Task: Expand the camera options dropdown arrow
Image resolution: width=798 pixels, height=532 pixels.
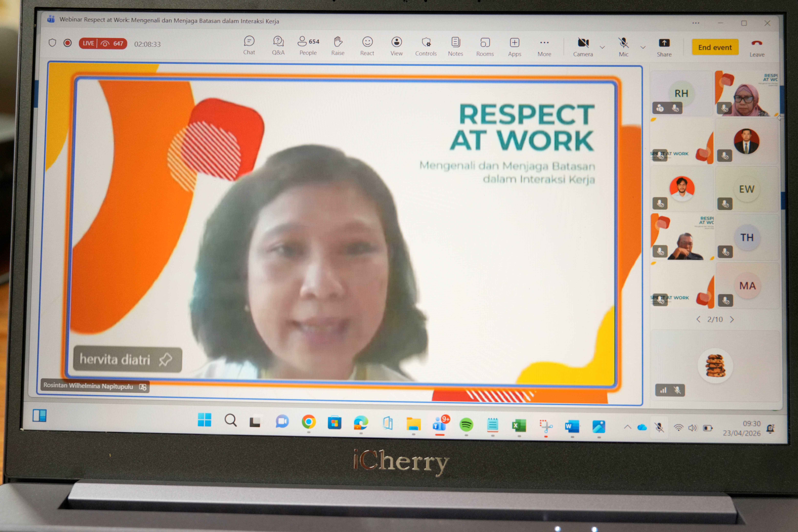Action: coord(602,47)
